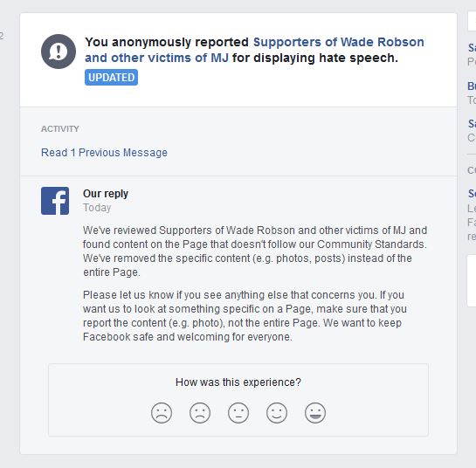
Task: Choose the grinning happiest face rating
Action: 315,413
